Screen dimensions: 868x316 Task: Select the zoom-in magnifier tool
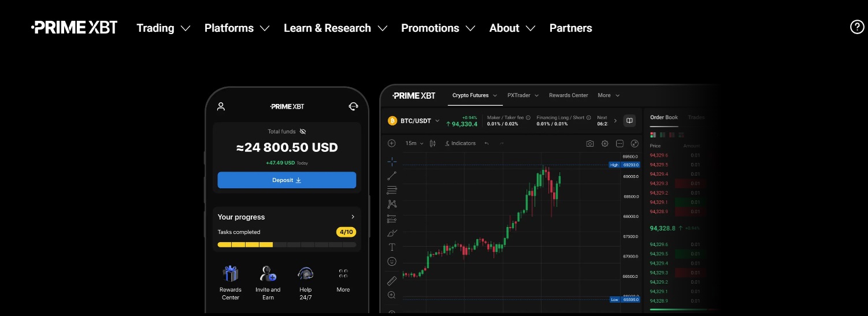point(392,295)
